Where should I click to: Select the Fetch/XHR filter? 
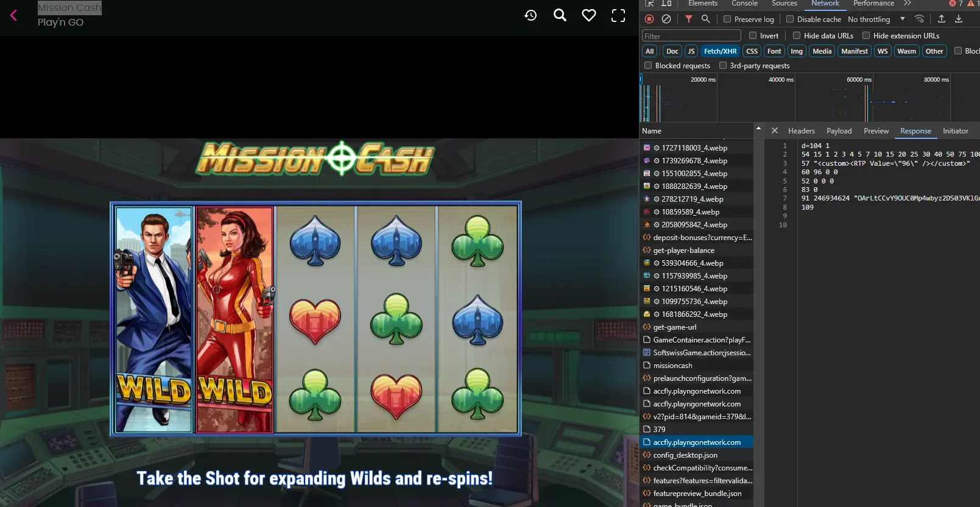click(721, 51)
